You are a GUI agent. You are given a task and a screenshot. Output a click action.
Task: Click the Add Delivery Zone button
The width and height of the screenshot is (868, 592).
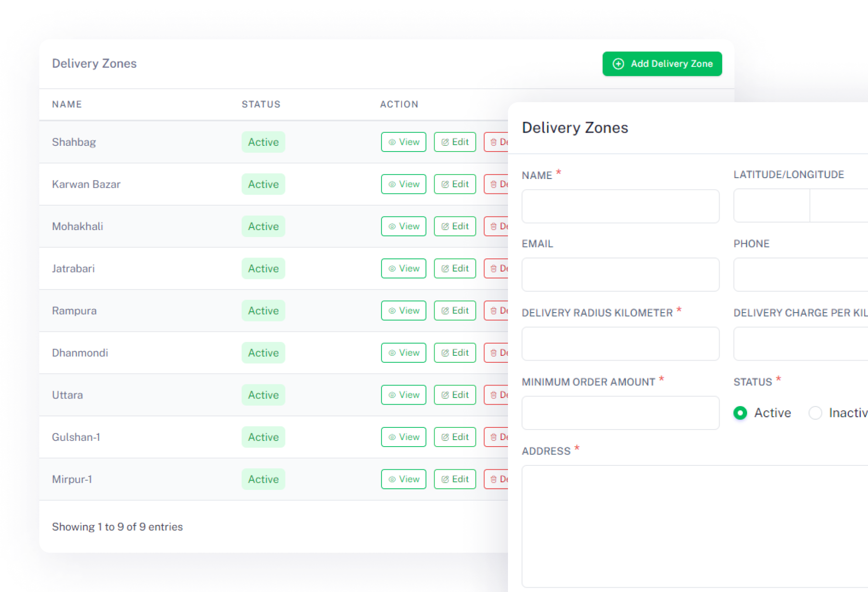662,64
